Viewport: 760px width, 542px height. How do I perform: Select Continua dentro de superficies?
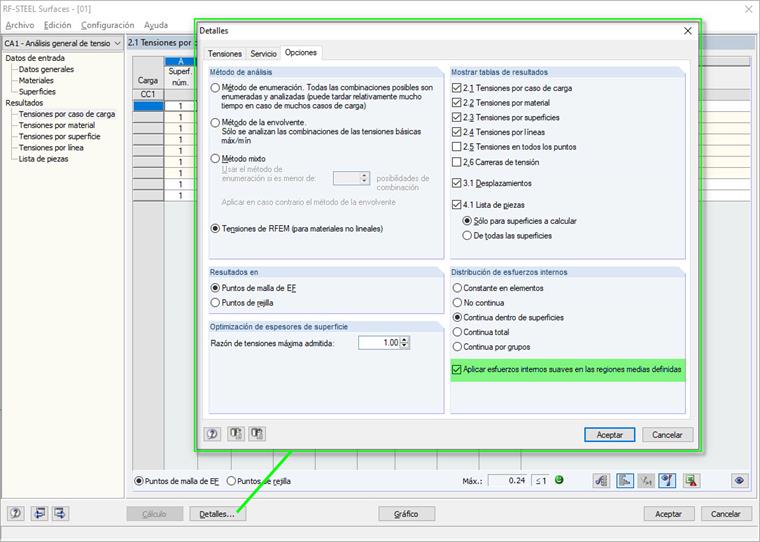(x=457, y=318)
